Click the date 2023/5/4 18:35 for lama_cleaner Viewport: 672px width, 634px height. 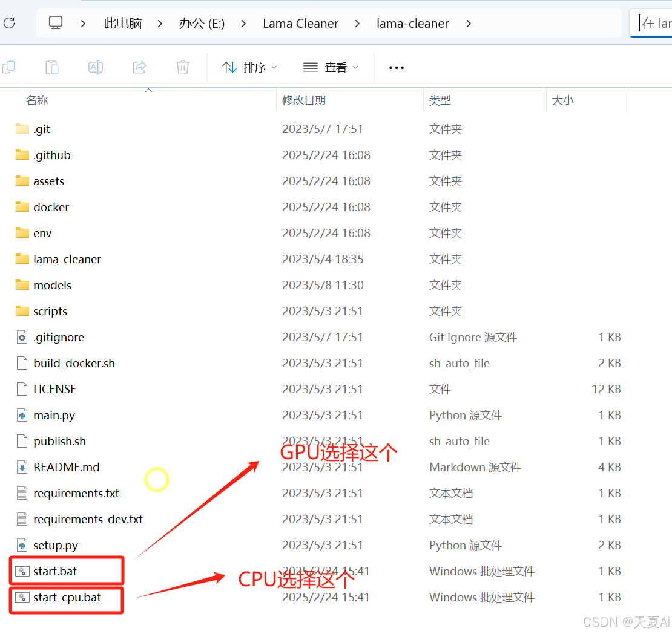click(323, 259)
